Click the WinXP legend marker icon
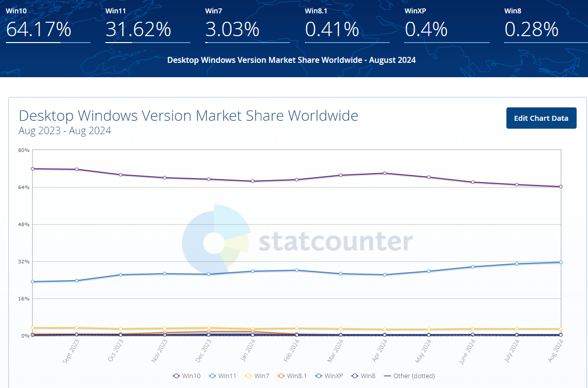Viewport: 588px width, 388px height. (319, 376)
